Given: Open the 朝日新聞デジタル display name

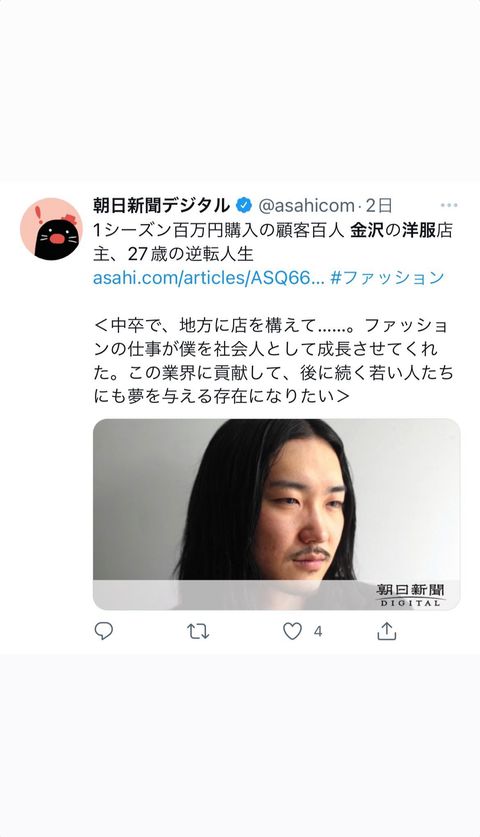Looking at the screenshot, I should point(161,205).
